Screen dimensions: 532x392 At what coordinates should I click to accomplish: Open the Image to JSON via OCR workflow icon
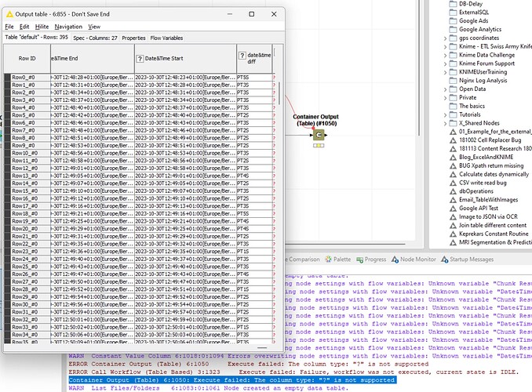tap(453, 216)
